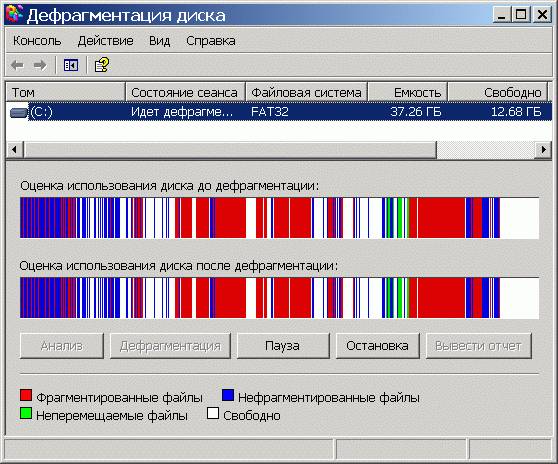Click the green Неперемещаемые файлы legend swatch

[x=26, y=413]
